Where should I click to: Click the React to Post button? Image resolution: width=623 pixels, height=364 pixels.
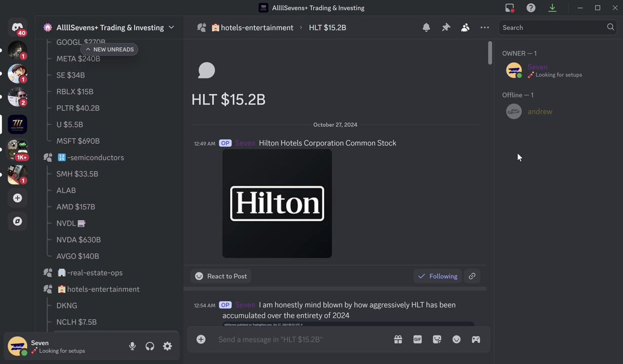pyautogui.click(x=221, y=276)
